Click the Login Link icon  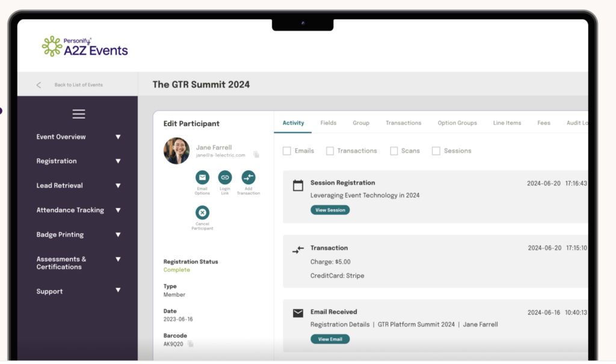tap(225, 177)
